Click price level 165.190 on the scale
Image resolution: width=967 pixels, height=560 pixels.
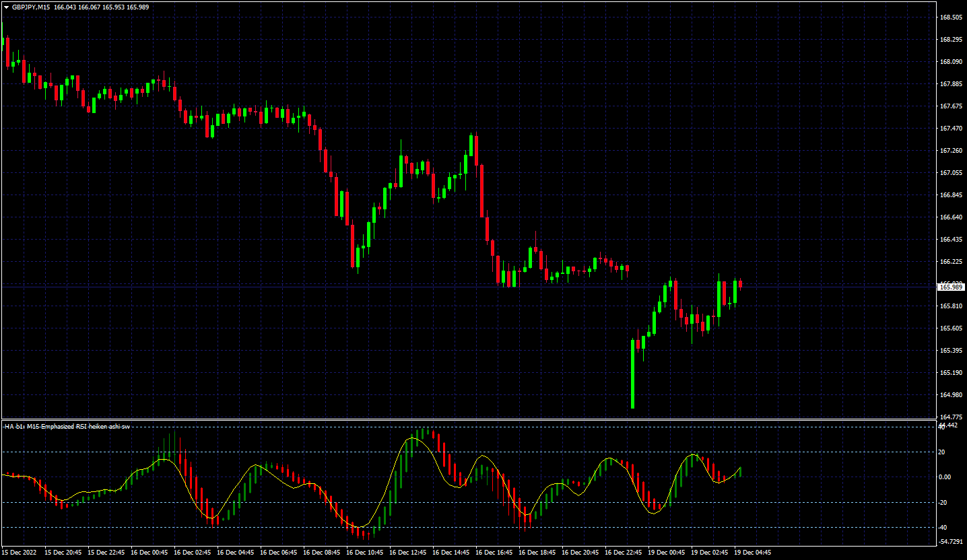pyautogui.click(x=952, y=373)
